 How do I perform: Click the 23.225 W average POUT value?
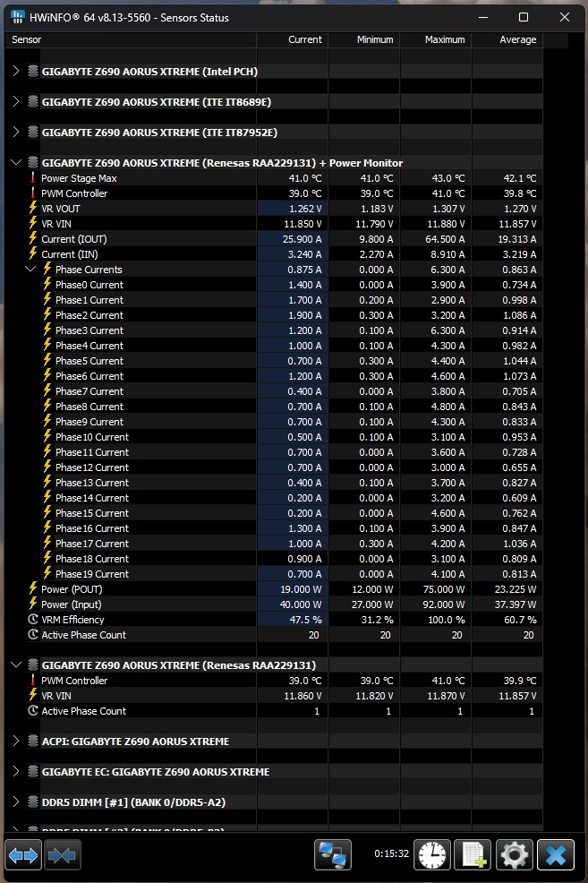[516, 589]
